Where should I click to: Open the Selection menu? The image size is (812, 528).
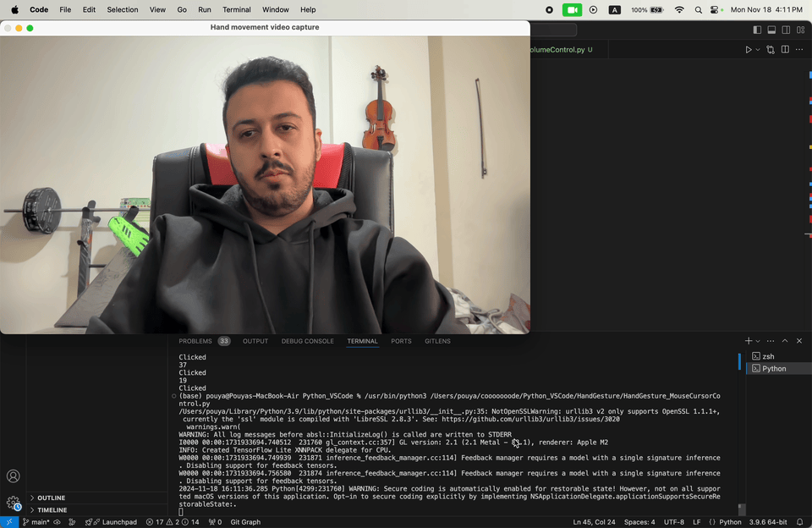coord(122,10)
